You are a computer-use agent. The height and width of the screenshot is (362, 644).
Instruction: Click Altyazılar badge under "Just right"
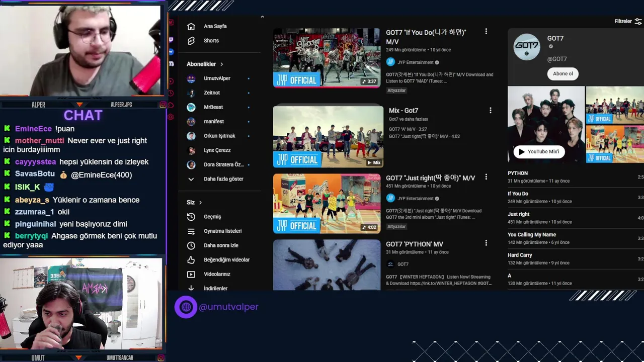[396, 227]
